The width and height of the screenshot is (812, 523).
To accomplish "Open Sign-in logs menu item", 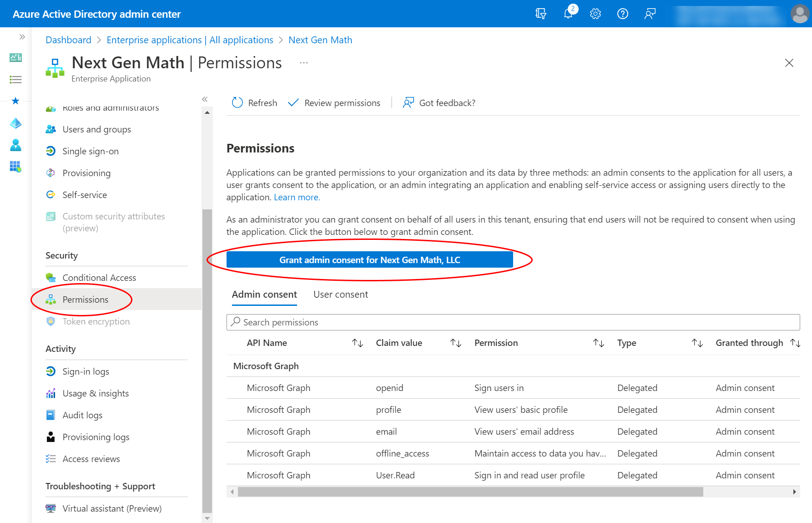I will (117, 371).
